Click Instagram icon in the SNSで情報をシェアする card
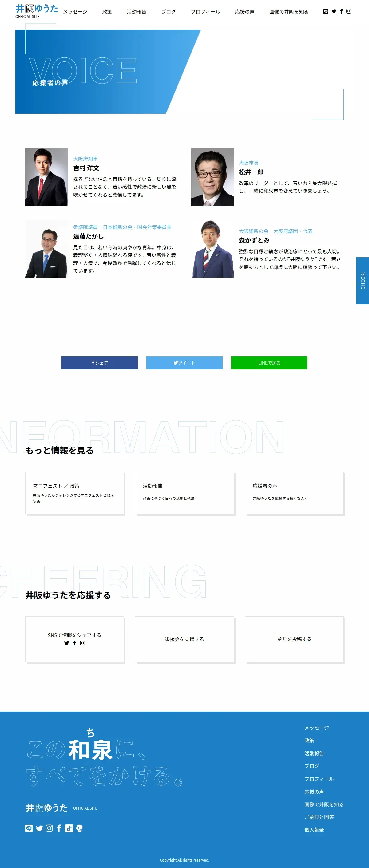Image resolution: width=369 pixels, height=868 pixels. (x=82, y=643)
